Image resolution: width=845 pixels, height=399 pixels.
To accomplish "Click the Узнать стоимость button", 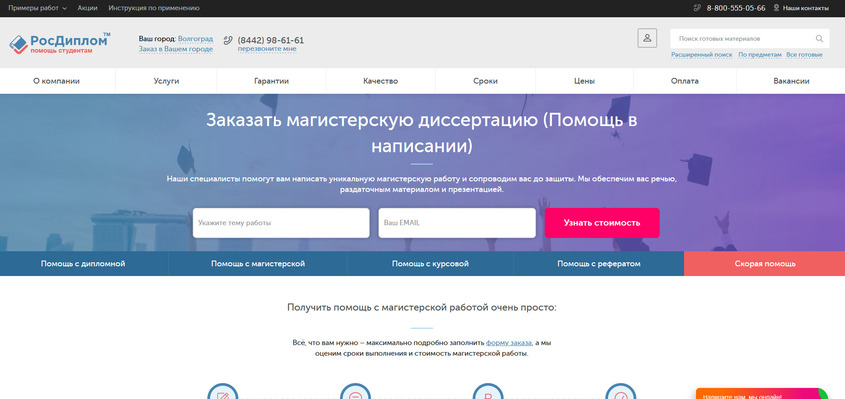I will pyautogui.click(x=602, y=223).
